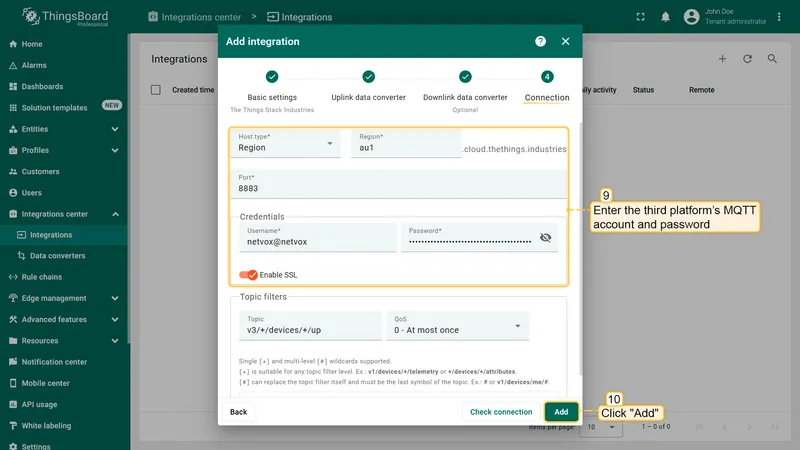Image resolution: width=800 pixels, height=450 pixels.
Task: Click dialog vertical scrollbar
Action: point(580,250)
